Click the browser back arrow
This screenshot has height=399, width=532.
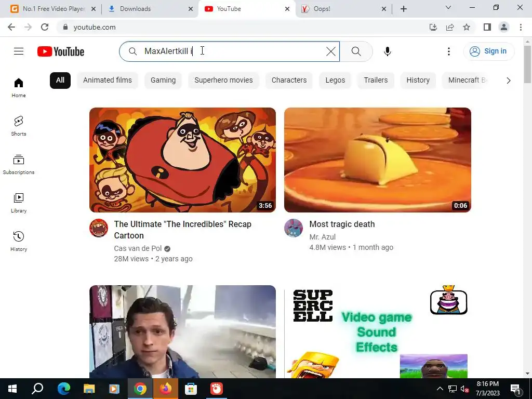coord(11,27)
